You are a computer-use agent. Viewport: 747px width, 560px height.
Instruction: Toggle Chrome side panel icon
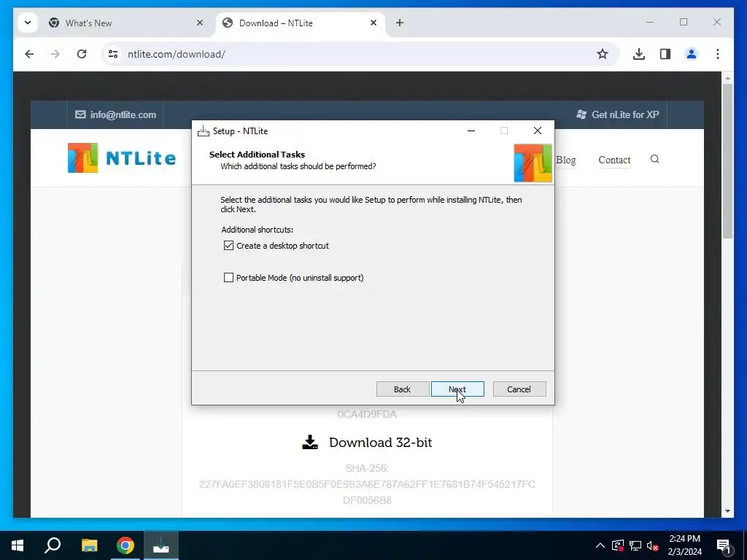[x=665, y=54]
